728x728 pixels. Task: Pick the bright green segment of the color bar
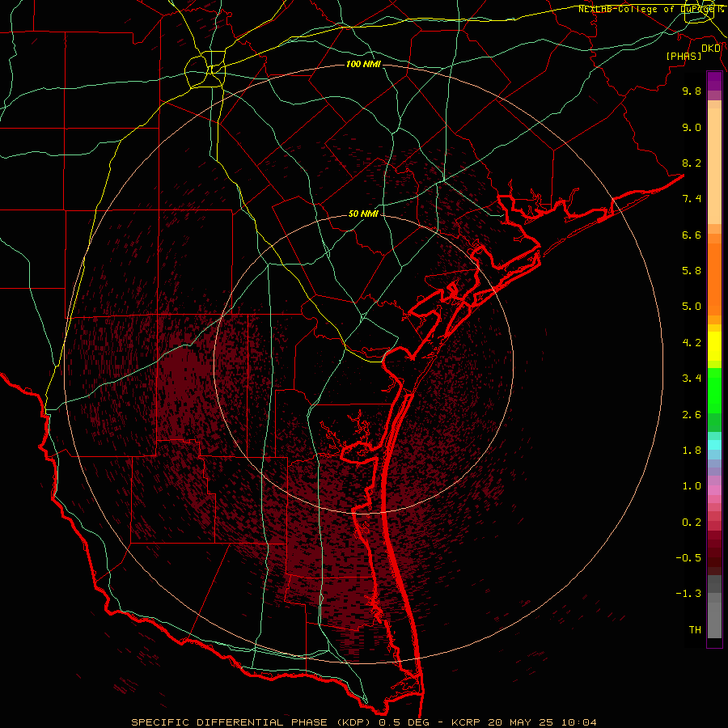click(x=714, y=390)
